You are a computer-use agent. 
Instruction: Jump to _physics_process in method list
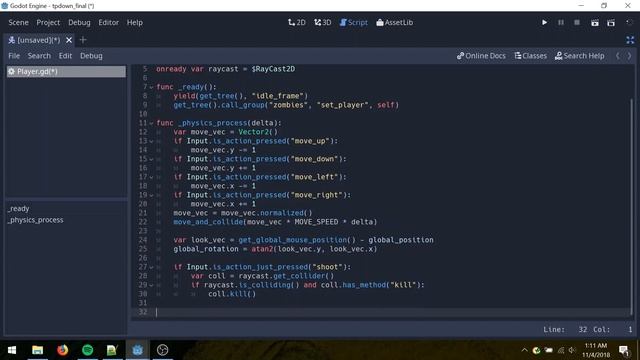tap(36, 220)
